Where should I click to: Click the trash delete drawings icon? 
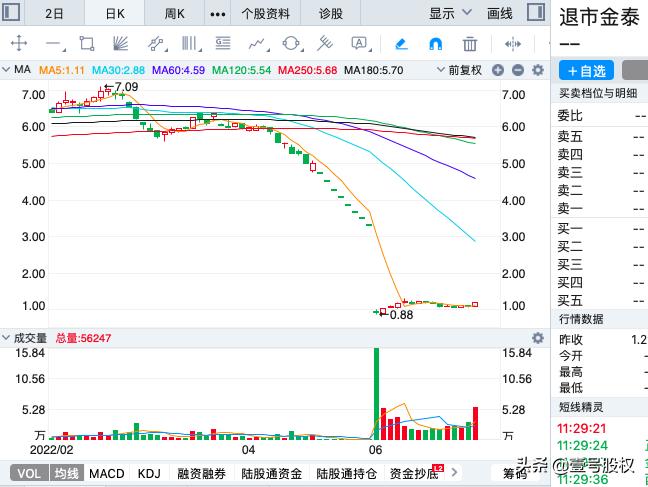[469, 43]
